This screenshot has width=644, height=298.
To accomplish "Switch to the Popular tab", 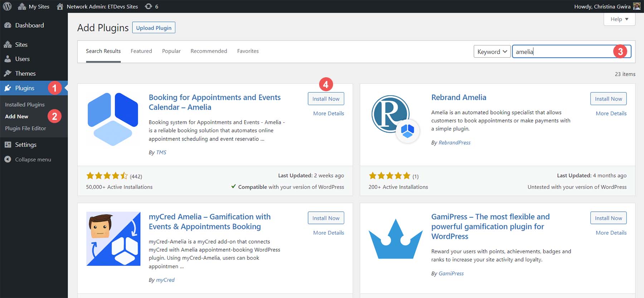I will (x=171, y=51).
